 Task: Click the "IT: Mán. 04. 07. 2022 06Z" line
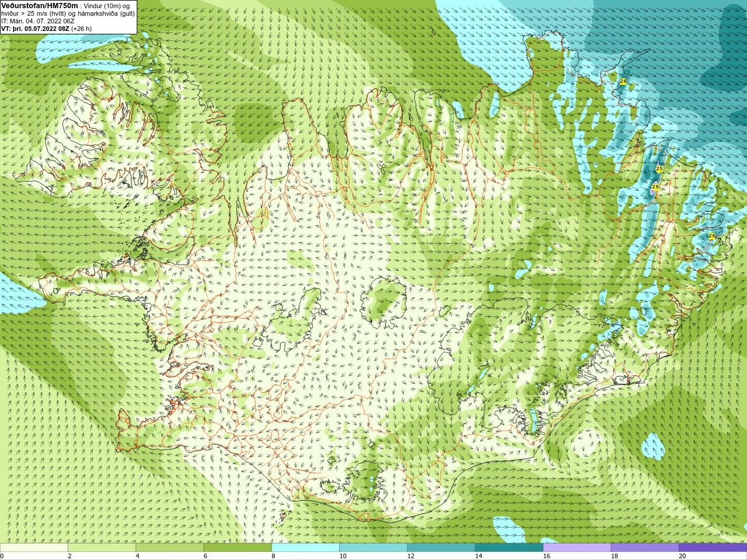click(38, 21)
